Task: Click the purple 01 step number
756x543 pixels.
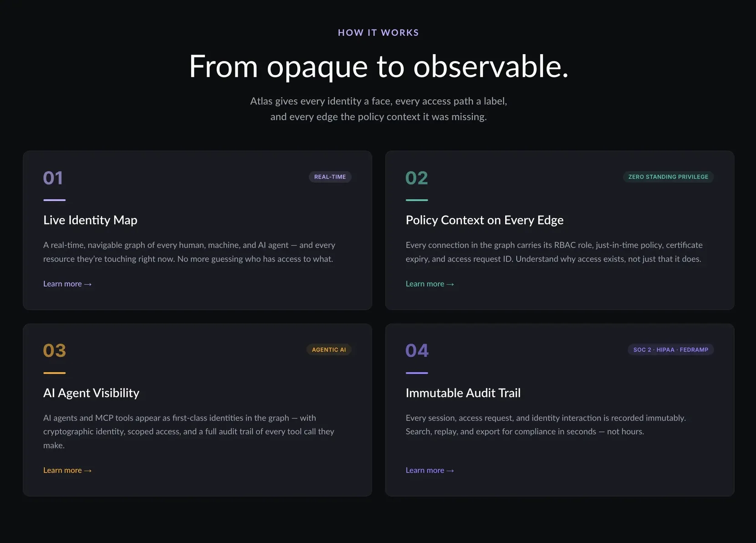Action: click(53, 178)
